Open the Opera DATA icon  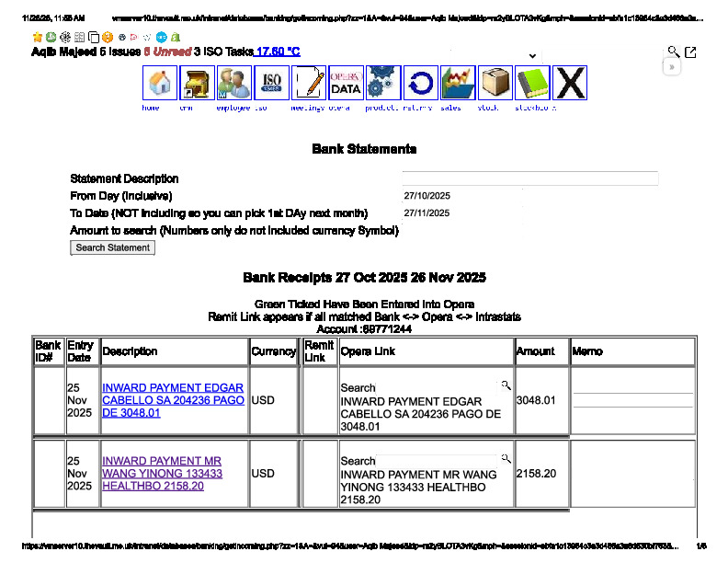click(x=346, y=83)
